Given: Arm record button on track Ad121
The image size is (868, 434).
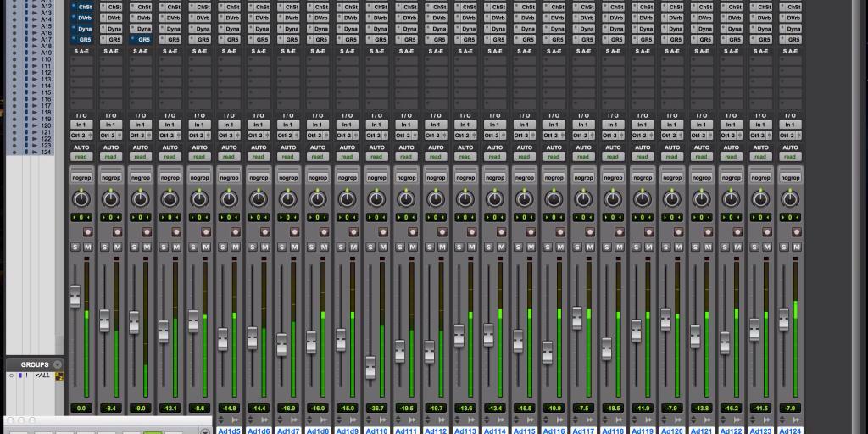Looking at the screenshot, I should point(708,232).
